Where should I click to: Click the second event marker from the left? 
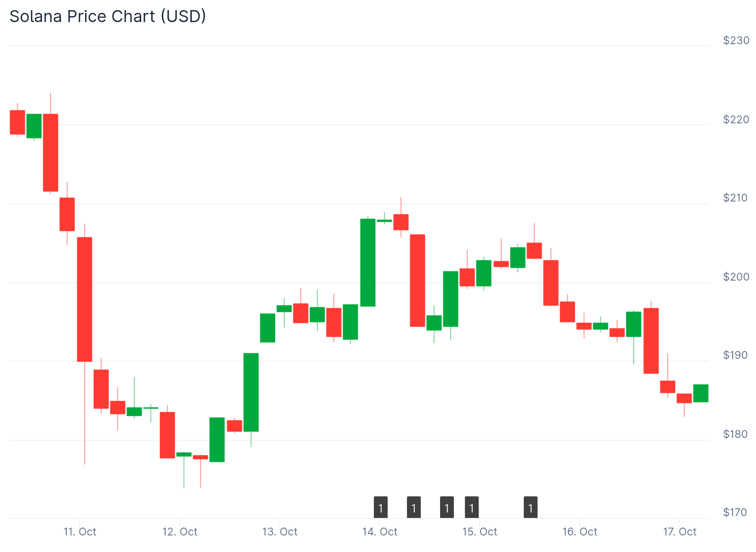pyautogui.click(x=413, y=507)
